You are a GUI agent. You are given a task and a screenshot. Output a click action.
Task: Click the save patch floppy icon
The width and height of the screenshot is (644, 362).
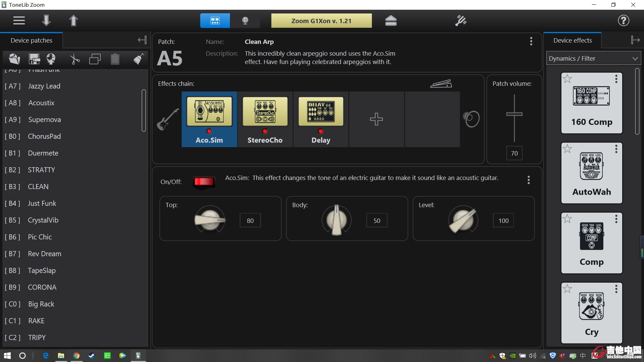34,59
